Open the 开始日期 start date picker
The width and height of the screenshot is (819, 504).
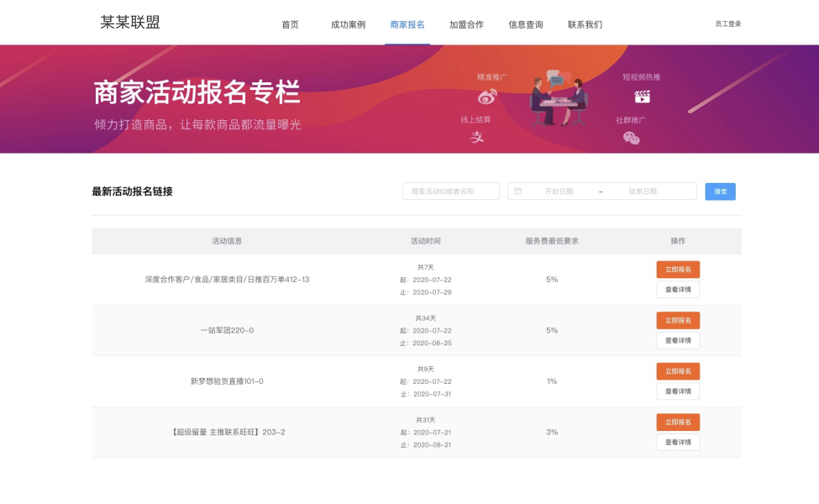click(x=559, y=192)
